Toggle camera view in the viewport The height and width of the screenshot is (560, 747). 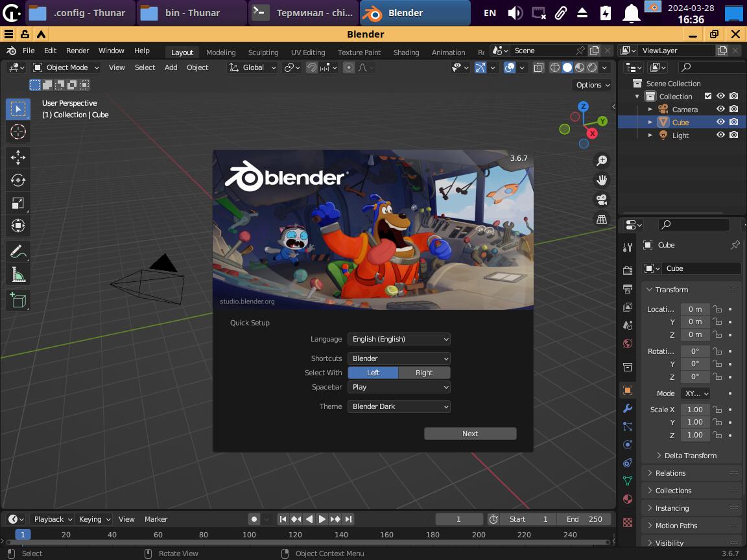pos(602,200)
